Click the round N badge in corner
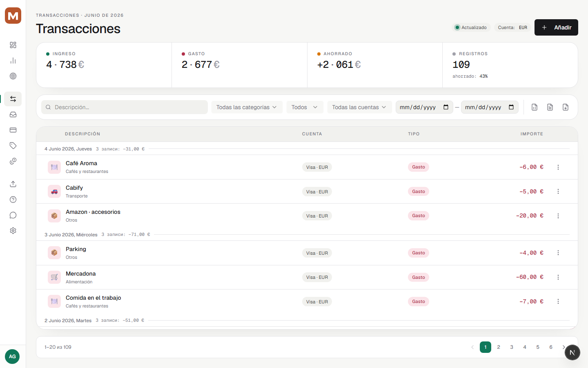Viewport: 588px width, 368px height. pyautogui.click(x=572, y=352)
